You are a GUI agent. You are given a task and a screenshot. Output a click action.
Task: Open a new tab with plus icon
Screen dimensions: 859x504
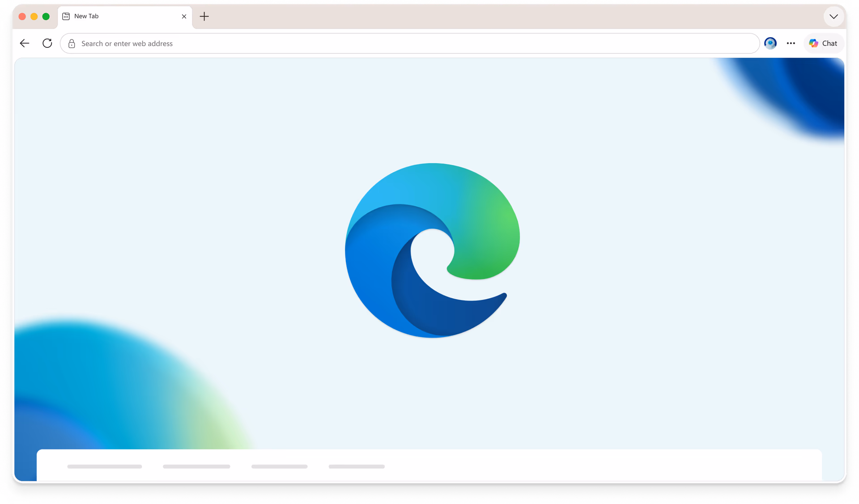coord(204,17)
